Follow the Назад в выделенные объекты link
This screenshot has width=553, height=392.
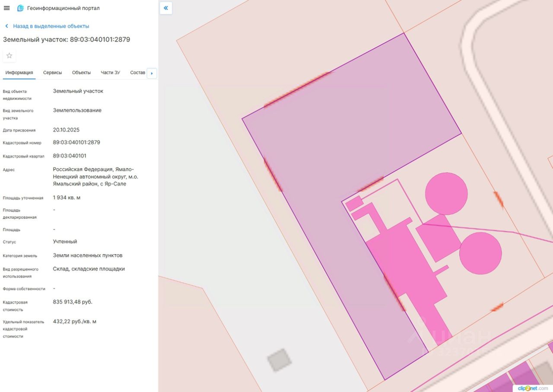(x=51, y=26)
